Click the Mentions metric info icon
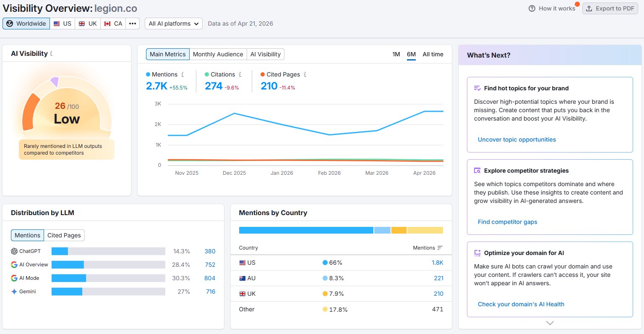This screenshot has height=334, width=644. 183,74
